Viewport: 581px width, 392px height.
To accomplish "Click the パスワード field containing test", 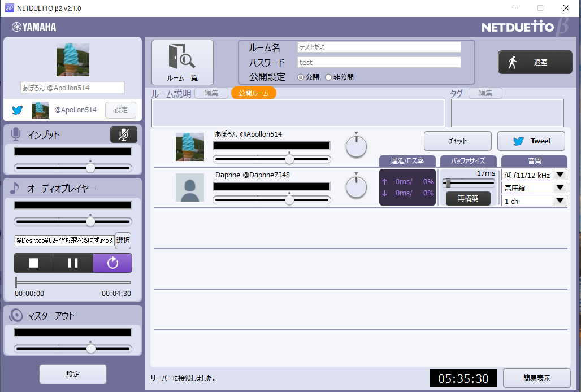I will click(379, 62).
